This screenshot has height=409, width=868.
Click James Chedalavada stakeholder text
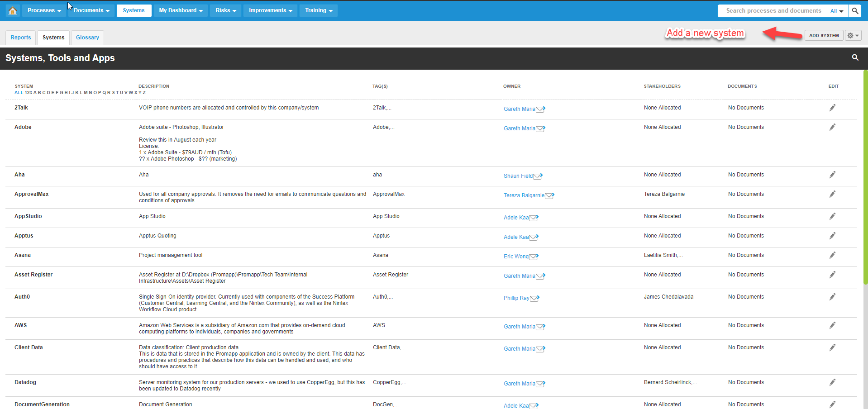[668, 297]
